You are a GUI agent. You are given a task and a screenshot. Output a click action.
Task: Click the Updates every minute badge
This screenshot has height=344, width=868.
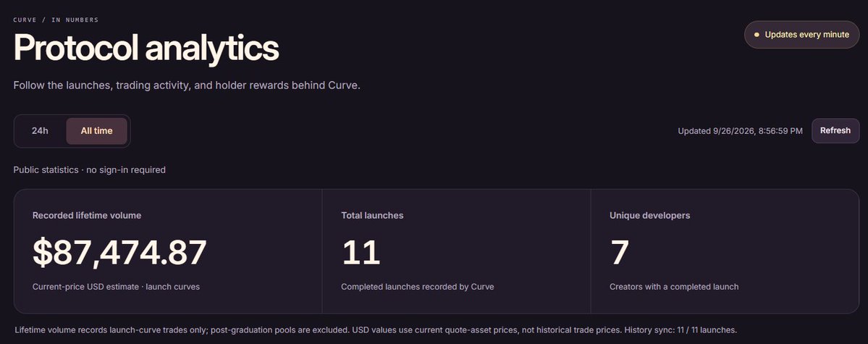(x=801, y=34)
